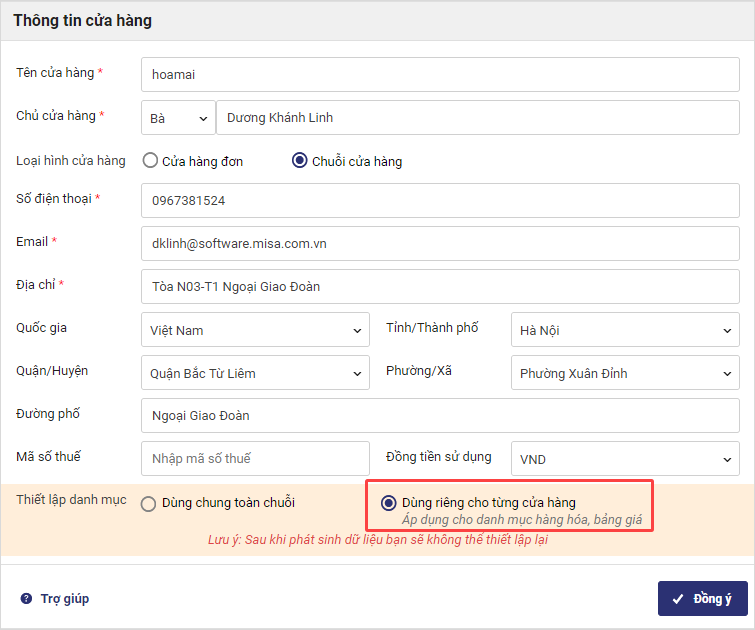Click the 'Đồng ý' confirm button
Screen dimensions: 755x630
pos(703,598)
